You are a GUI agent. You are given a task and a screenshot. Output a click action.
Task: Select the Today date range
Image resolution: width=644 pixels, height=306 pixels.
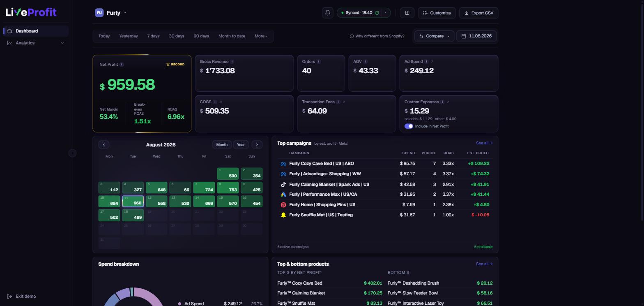click(104, 36)
